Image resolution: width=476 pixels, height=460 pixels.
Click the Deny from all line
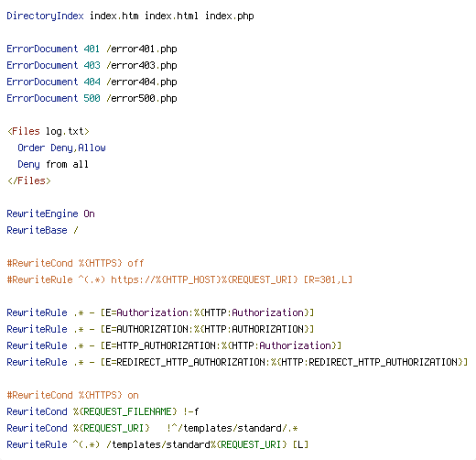(53, 164)
